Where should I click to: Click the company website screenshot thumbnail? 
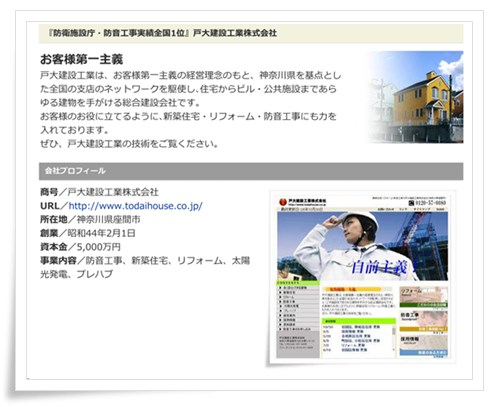362,278
